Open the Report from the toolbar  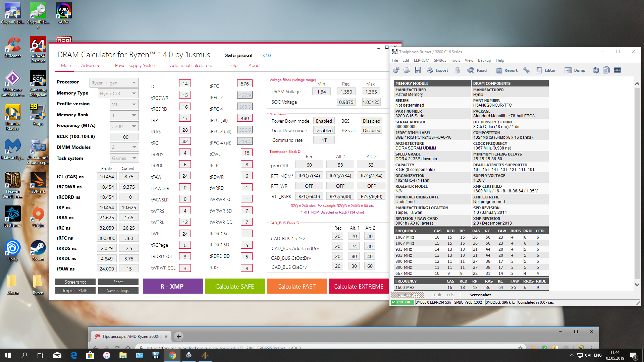click(x=507, y=70)
